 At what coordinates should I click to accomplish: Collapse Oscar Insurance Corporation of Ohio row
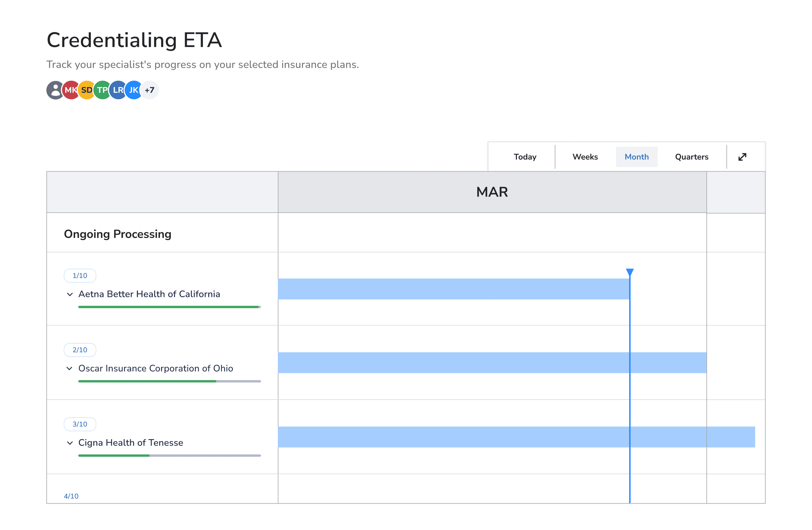click(x=70, y=368)
